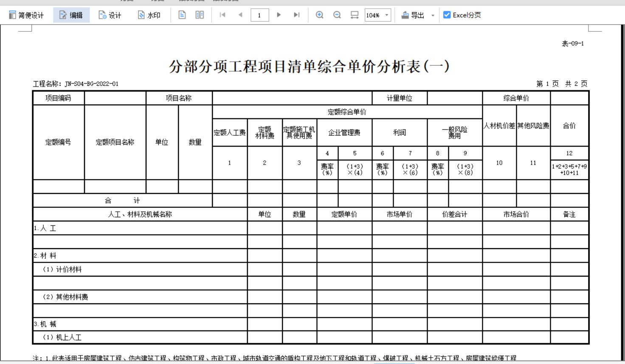This screenshot has height=364, width=625.
Task: Fit page to width icon
Action: tap(355, 15)
